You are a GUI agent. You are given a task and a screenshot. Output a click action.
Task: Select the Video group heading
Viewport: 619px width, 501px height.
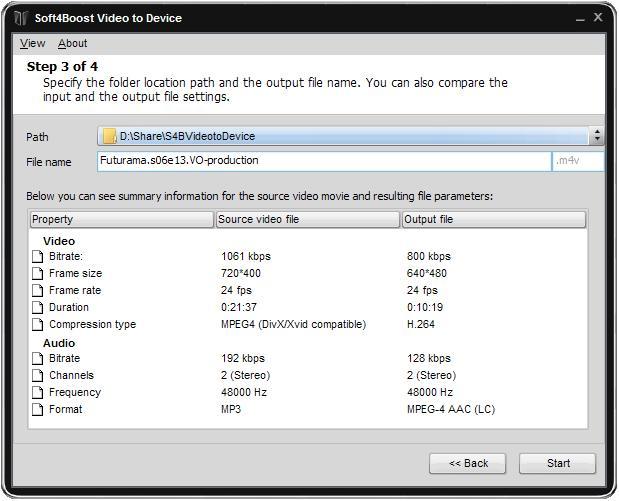59,241
